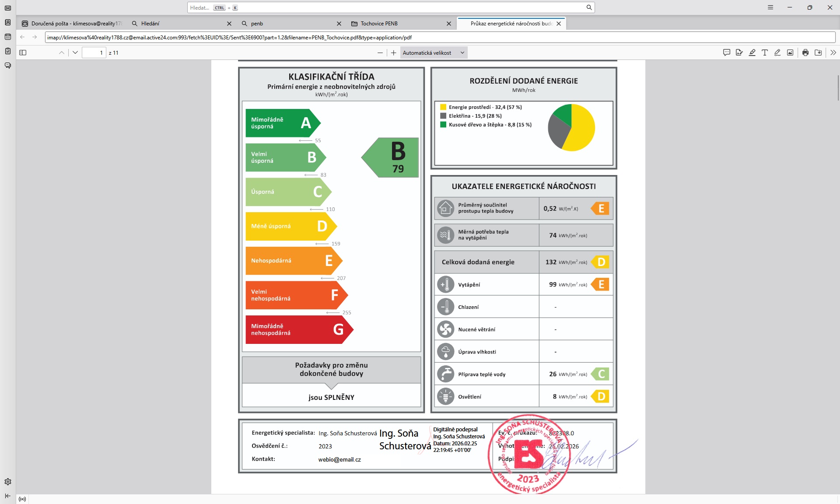Toggle the signature annotation tool

(x=739, y=52)
